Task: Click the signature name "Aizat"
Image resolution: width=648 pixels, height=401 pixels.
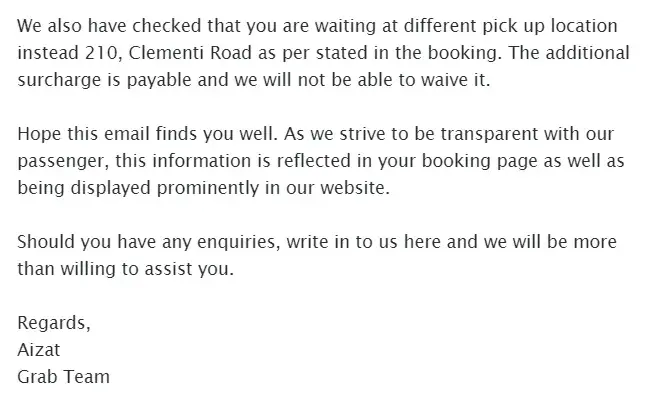Action: [38, 351]
